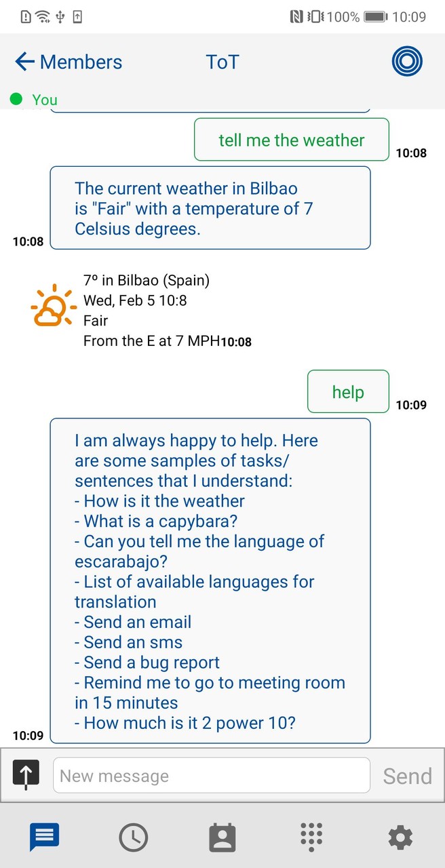Tap the green online status dot
The height and width of the screenshot is (868, 445).
coord(16,99)
